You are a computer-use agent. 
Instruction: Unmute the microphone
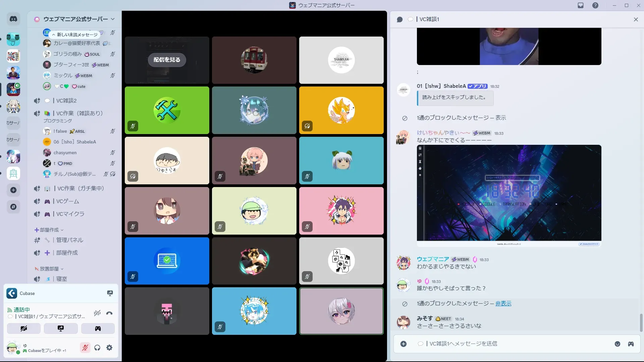85,348
